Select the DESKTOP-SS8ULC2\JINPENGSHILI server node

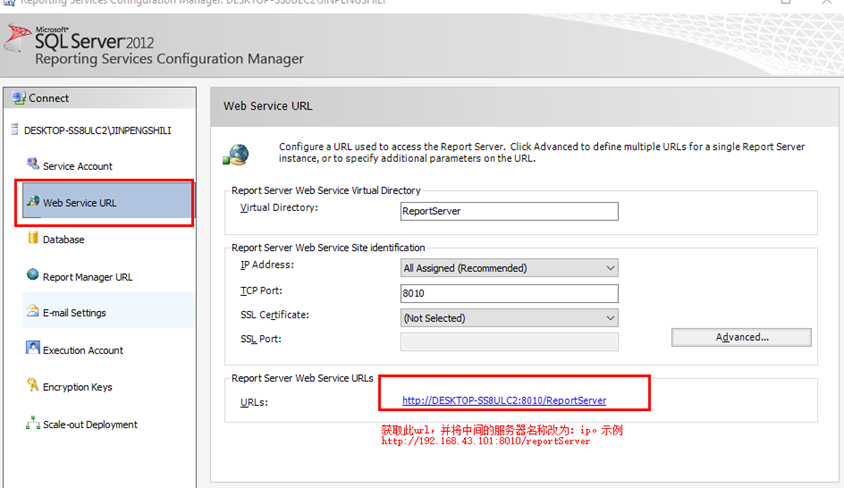[x=97, y=130]
